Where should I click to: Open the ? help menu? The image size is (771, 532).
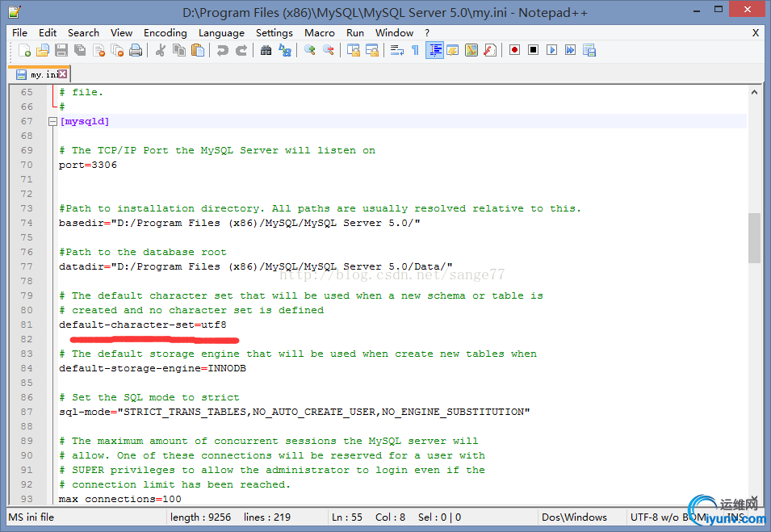tap(427, 33)
